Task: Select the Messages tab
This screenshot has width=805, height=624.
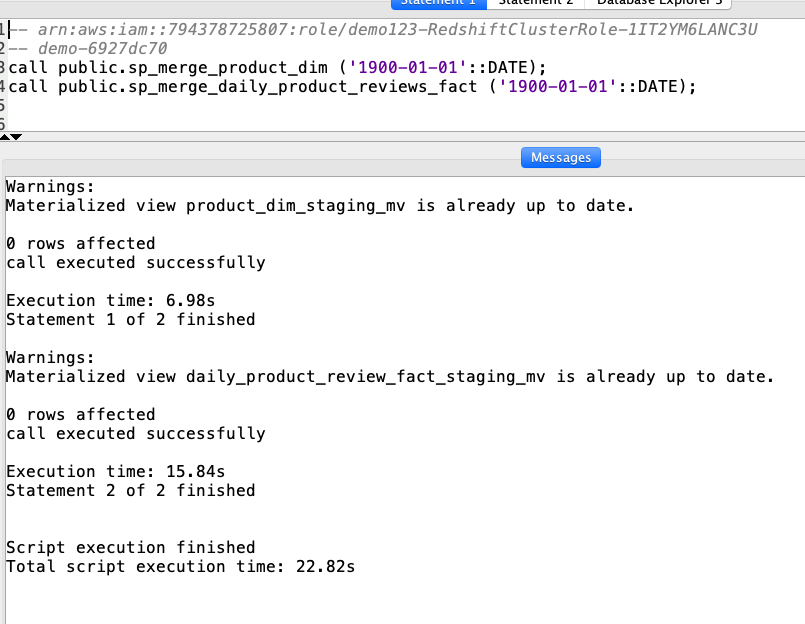Action: (560, 157)
